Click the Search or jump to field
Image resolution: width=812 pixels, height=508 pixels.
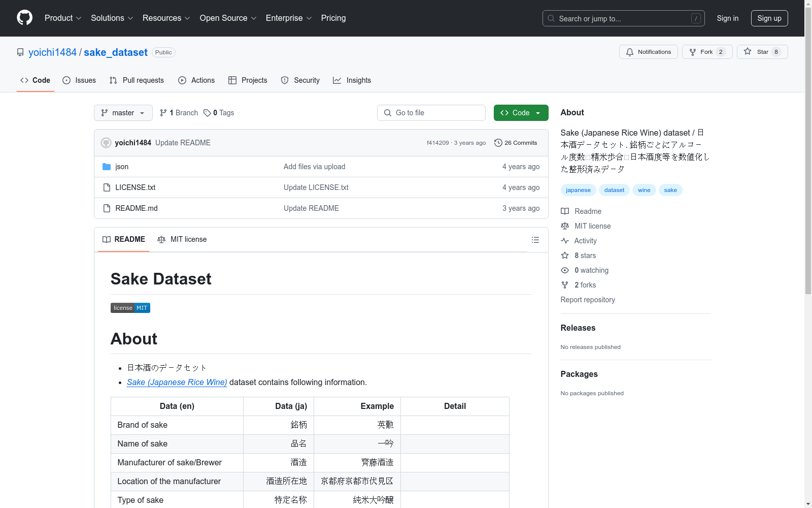pos(624,18)
